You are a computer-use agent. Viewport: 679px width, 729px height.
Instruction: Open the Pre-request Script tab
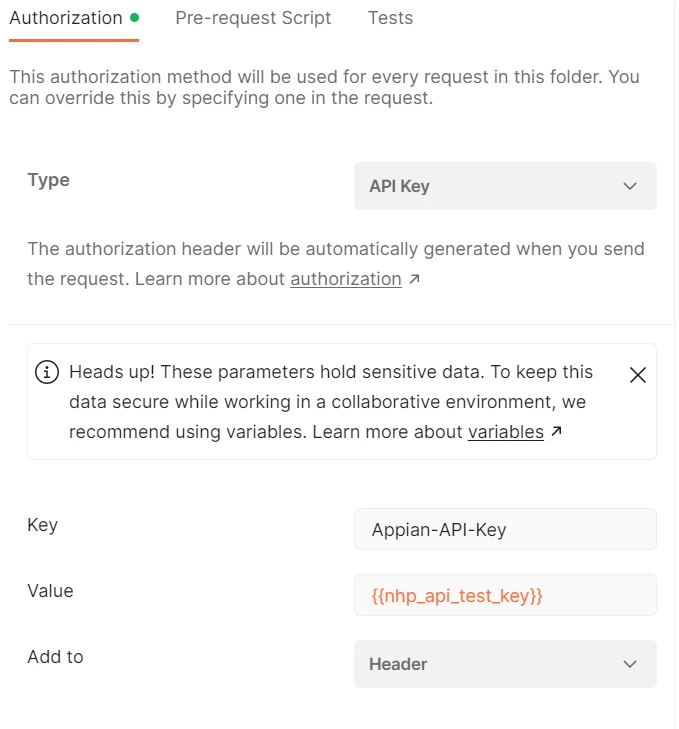click(253, 18)
